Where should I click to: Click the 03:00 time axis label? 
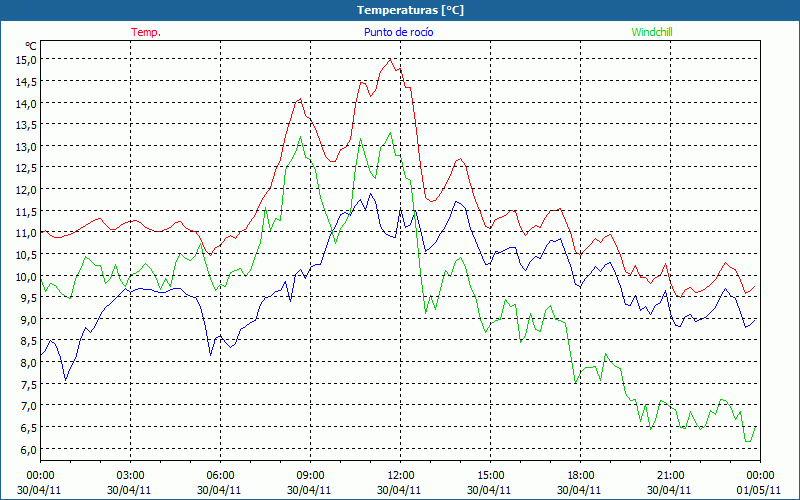coord(130,476)
